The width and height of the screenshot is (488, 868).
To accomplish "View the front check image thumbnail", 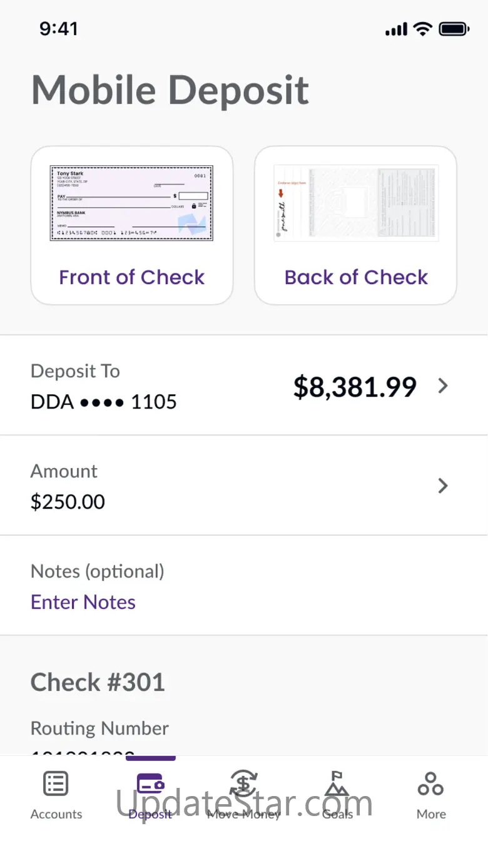I will coord(131,203).
